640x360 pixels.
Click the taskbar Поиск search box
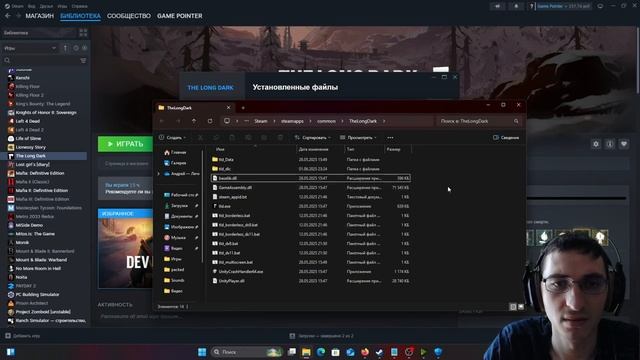click(247, 352)
